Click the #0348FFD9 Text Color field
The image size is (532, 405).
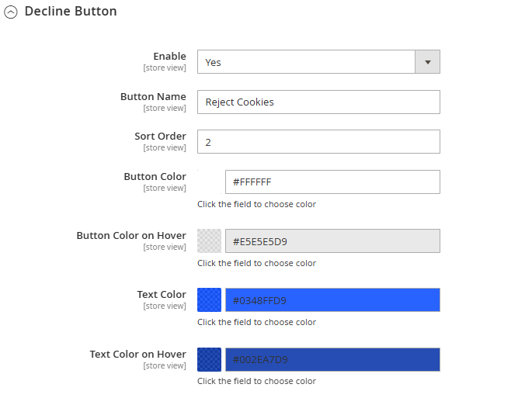coord(332,300)
